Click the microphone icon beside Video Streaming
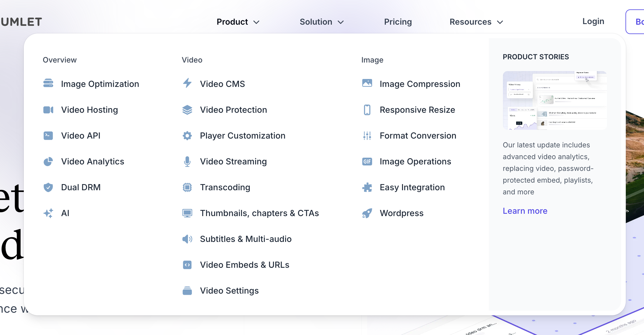Image resolution: width=644 pixels, height=335 pixels. point(187,161)
